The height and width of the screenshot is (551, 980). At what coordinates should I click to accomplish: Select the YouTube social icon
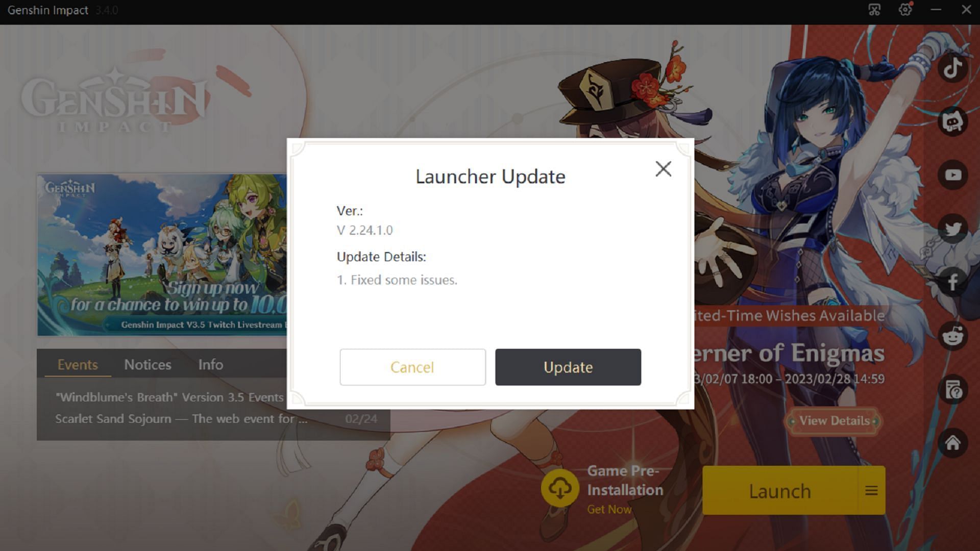point(954,174)
